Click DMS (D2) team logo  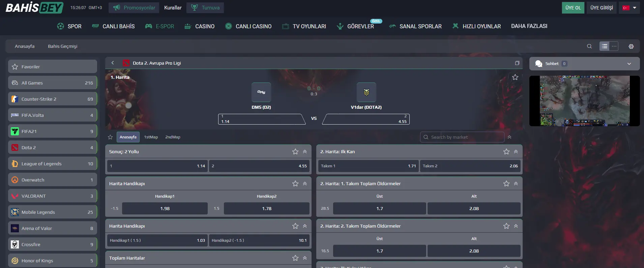pos(261,92)
